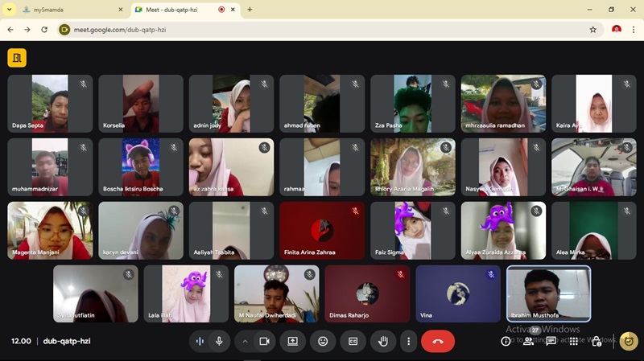Select the Meet - dub-qatp-hzi tab
Image resolution: width=644 pixels, height=361 pixels.
(179, 10)
